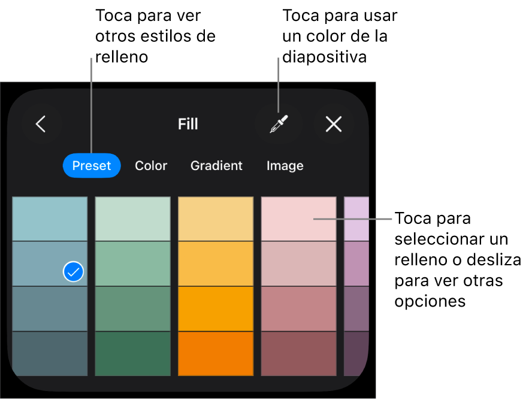
Task: Select the pale yellow swatch
Action: tap(216, 219)
